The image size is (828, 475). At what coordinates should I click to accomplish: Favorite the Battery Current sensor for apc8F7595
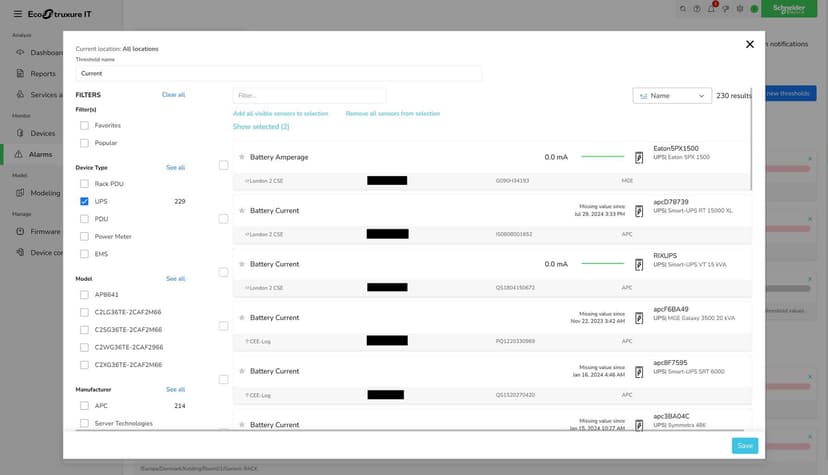[242, 371]
